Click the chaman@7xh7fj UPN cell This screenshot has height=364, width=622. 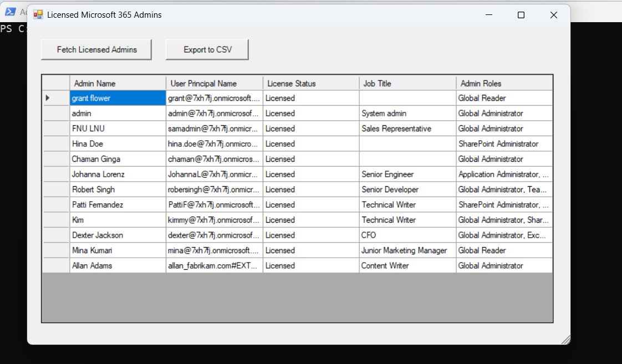[214, 159]
